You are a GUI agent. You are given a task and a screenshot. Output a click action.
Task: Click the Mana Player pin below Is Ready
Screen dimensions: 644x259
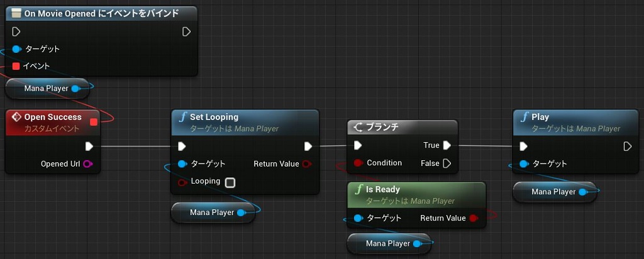point(418,244)
